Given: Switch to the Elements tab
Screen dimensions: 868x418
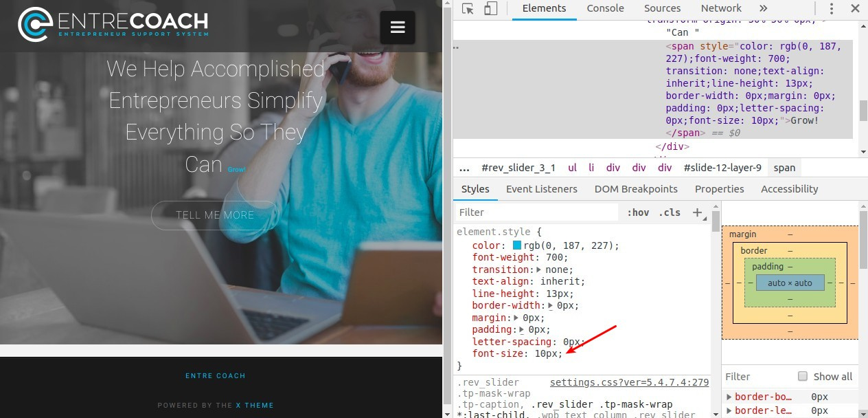Looking at the screenshot, I should (544, 8).
